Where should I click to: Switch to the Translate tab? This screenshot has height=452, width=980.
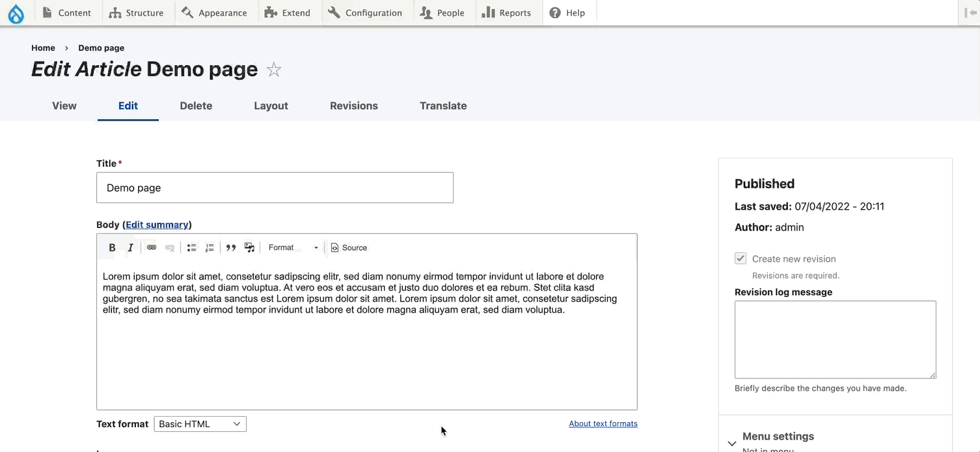(443, 106)
